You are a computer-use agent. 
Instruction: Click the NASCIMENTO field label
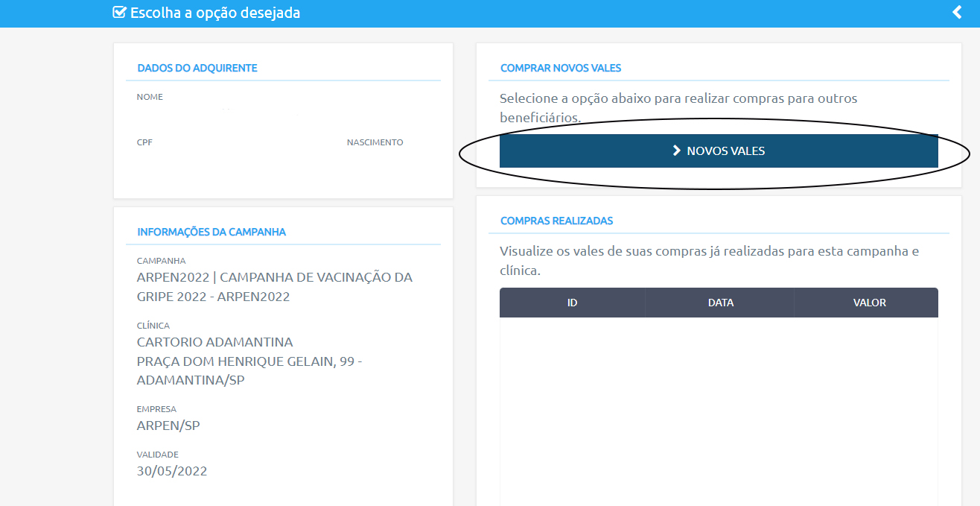point(375,142)
